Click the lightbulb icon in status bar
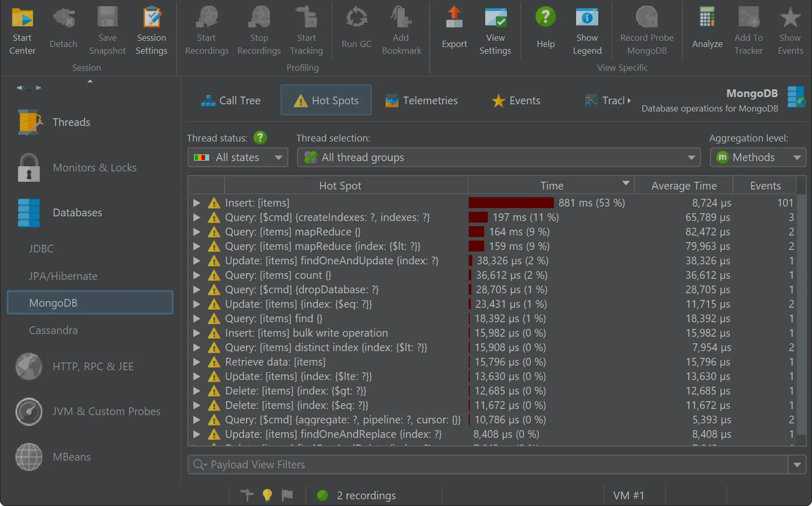 tap(267, 495)
